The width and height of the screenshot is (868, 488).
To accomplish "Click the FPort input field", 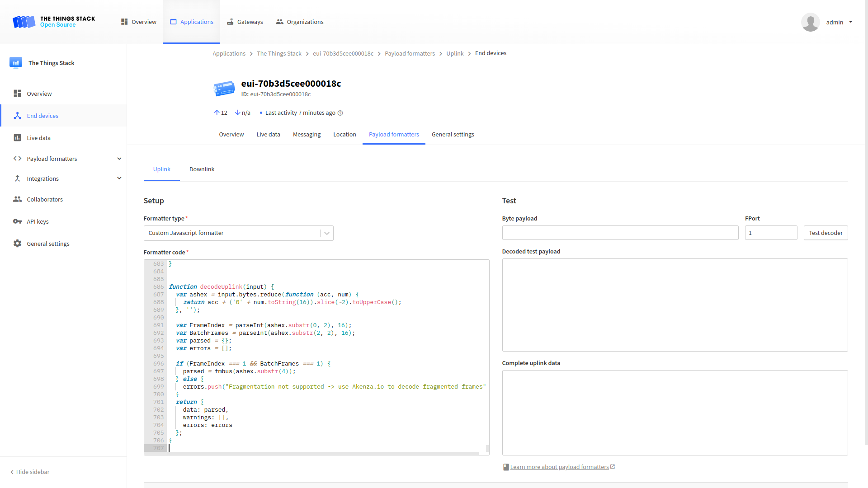I will coord(771,233).
